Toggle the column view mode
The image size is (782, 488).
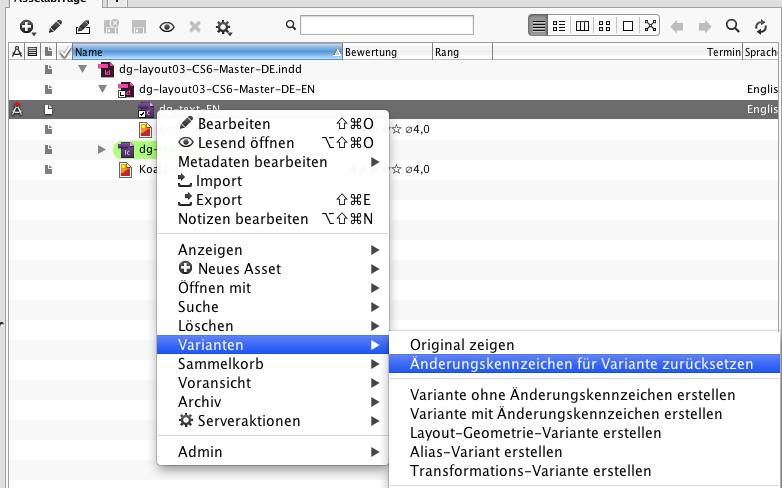pos(583,26)
